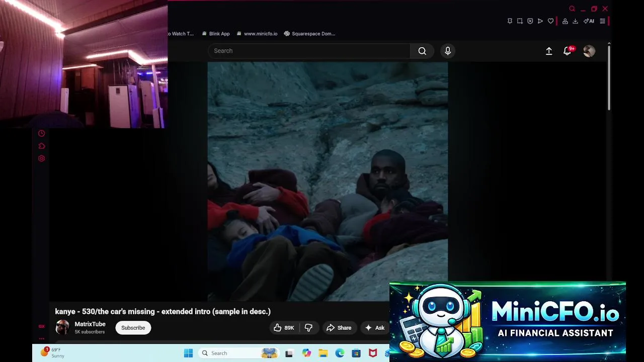644x362 pixels.
Task: Open Extensions from the sidebar cube icon
Action: pyautogui.click(x=42, y=146)
